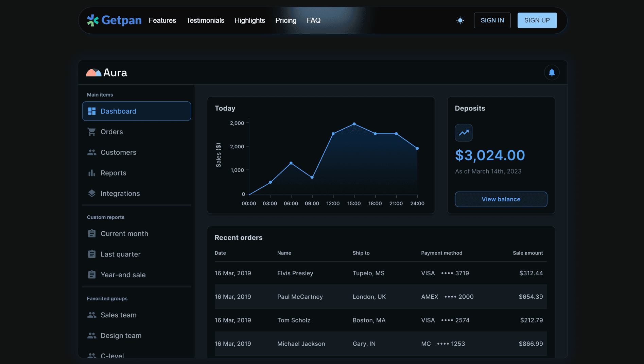Click the Sales team group icon
Screen dimensions: 644x364
click(91, 315)
